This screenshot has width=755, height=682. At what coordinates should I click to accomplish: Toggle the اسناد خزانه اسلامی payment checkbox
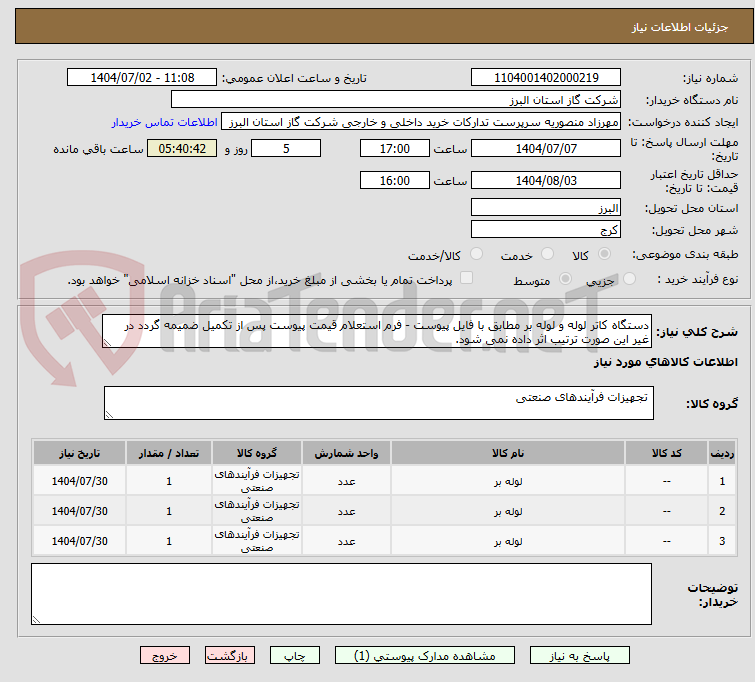(x=467, y=278)
